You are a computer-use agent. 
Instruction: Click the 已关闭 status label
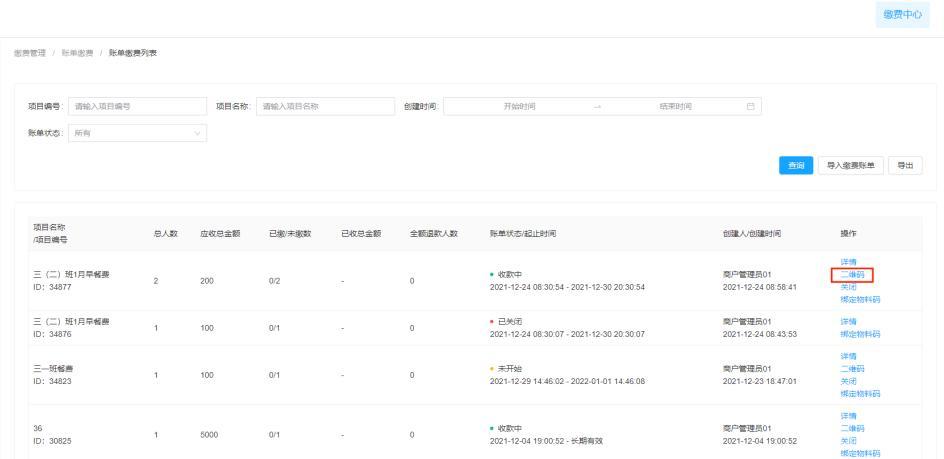point(510,322)
